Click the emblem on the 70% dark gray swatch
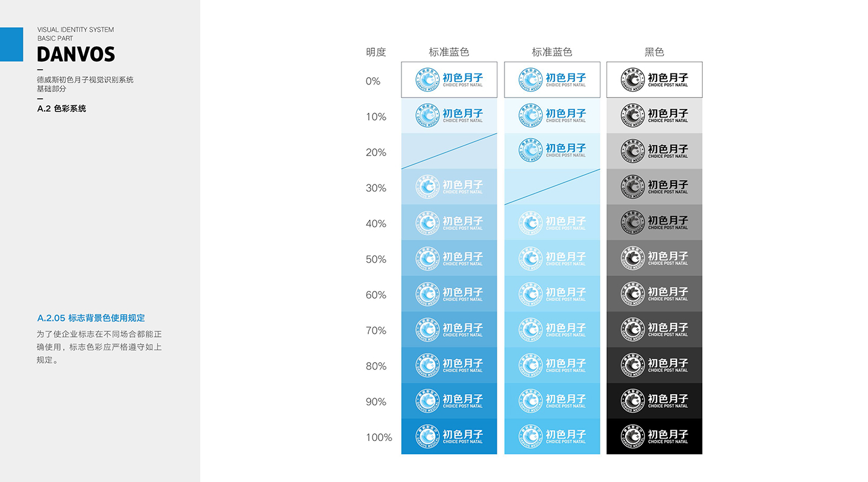The height and width of the screenshot is (482, 868). pos(633,330)
